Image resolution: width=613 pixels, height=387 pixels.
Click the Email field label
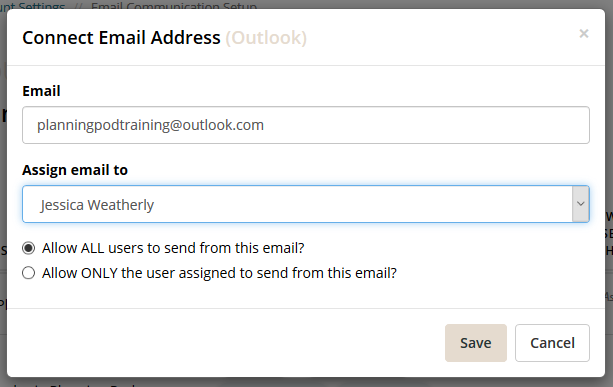(41, 91)
